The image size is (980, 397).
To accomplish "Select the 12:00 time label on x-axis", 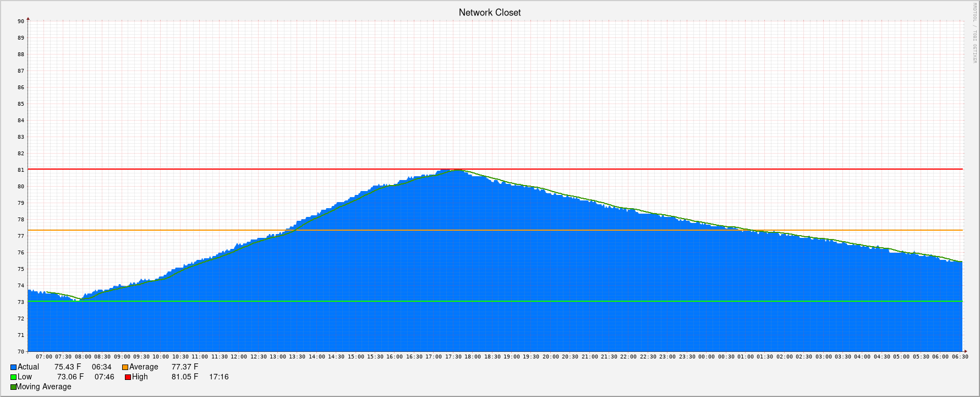I will coord(239,357).
